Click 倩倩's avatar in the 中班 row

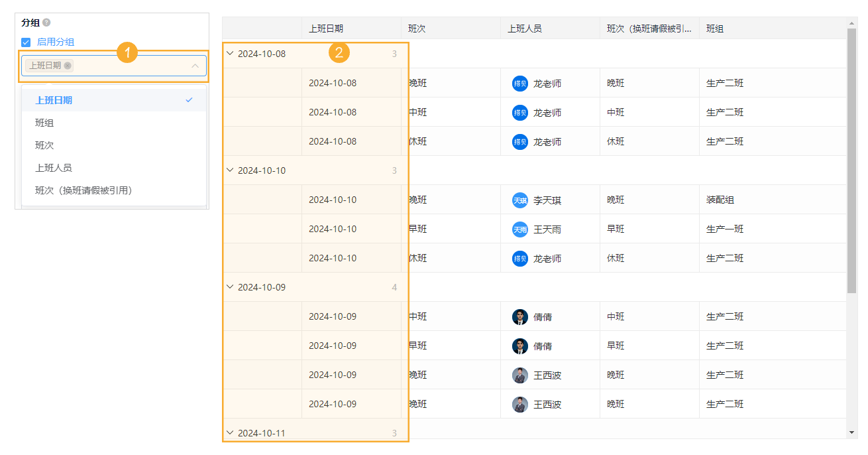pyautogui.click(x=519, y=316)
